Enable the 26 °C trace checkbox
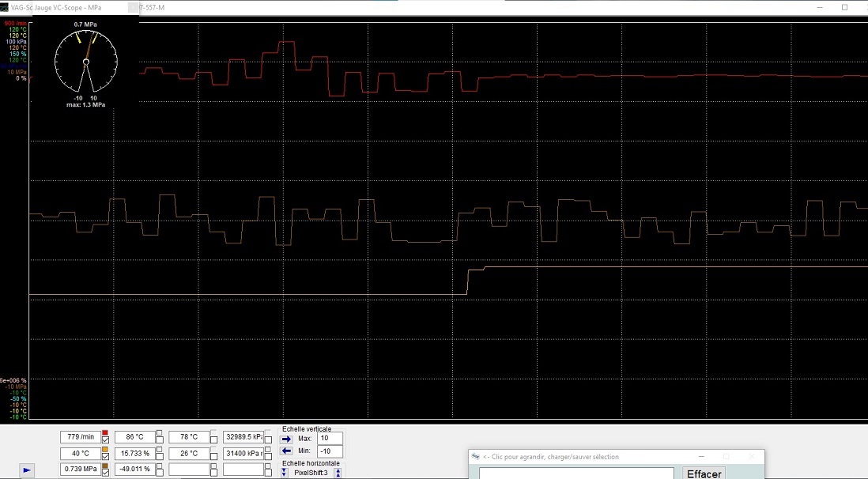The width and height of the screenshot is (868, 479). (x=213, y=456)
